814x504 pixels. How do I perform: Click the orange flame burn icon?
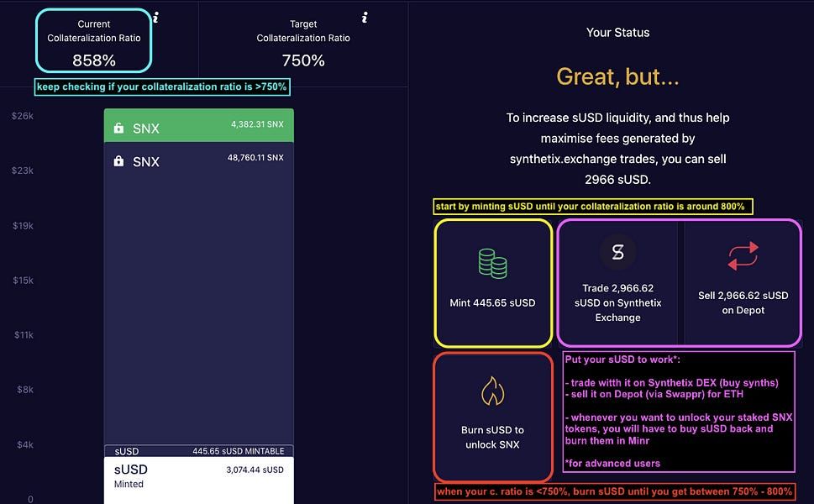click(492, 391)
